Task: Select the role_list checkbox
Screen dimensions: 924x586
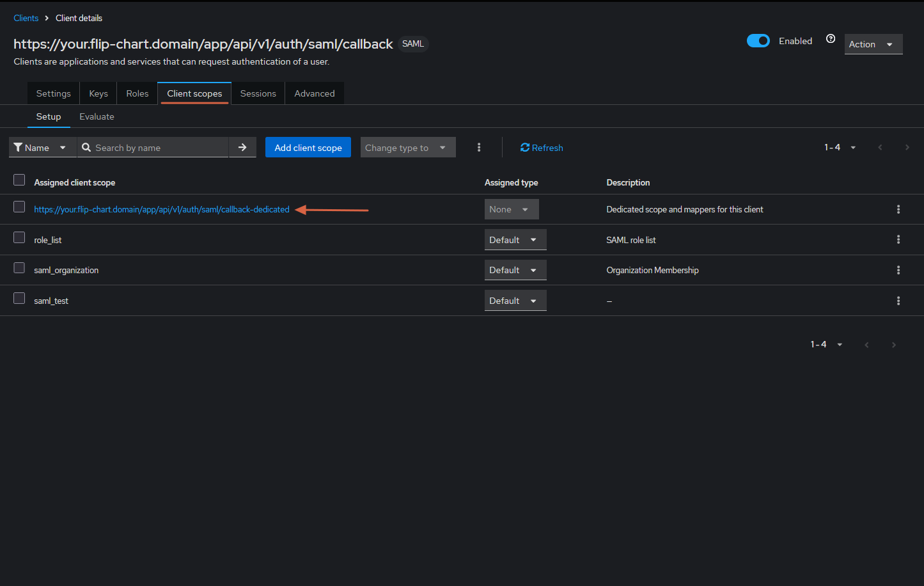Action: 19,237
